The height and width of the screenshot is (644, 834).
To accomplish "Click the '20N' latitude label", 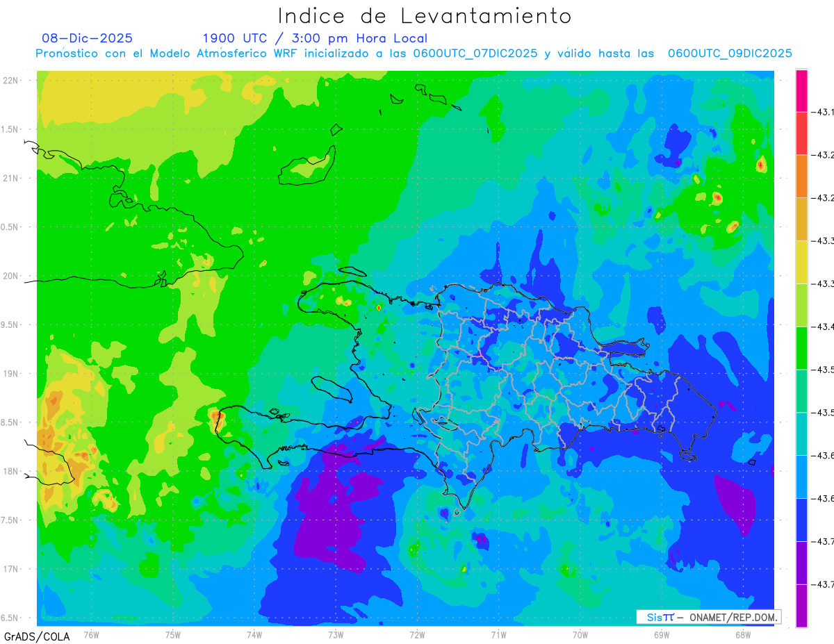I will [10, 276].
